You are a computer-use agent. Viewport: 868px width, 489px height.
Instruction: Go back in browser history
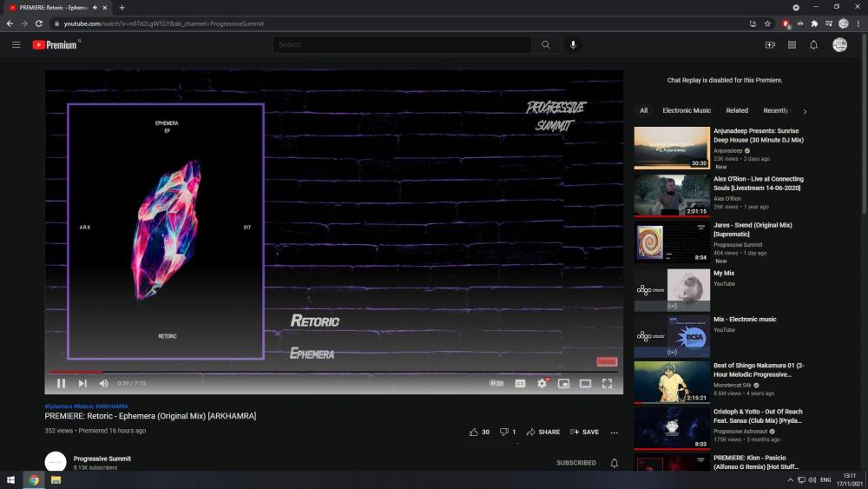[10, 23]
